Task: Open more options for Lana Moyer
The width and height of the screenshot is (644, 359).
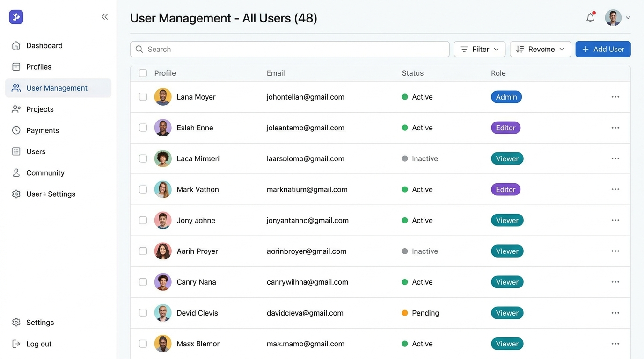Action: (615, 97)
